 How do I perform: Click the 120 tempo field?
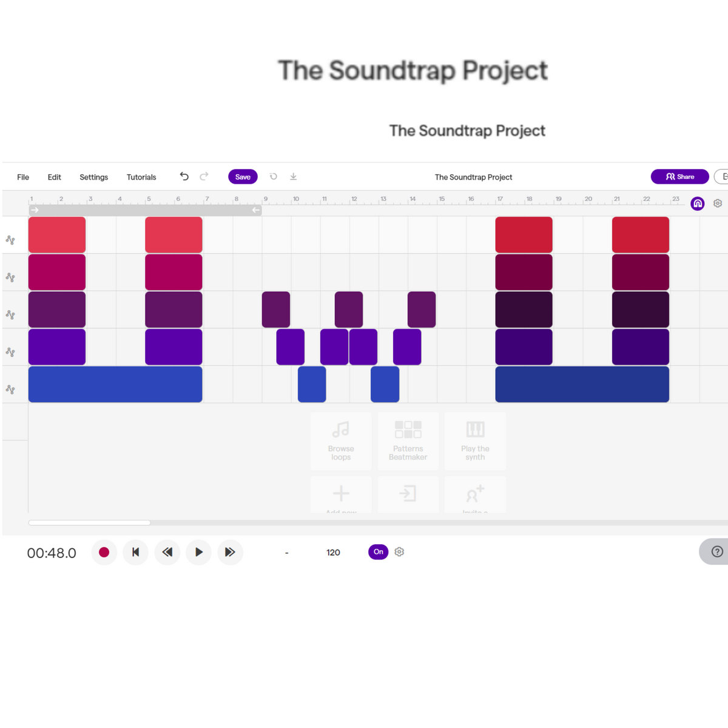pos(333,553)
